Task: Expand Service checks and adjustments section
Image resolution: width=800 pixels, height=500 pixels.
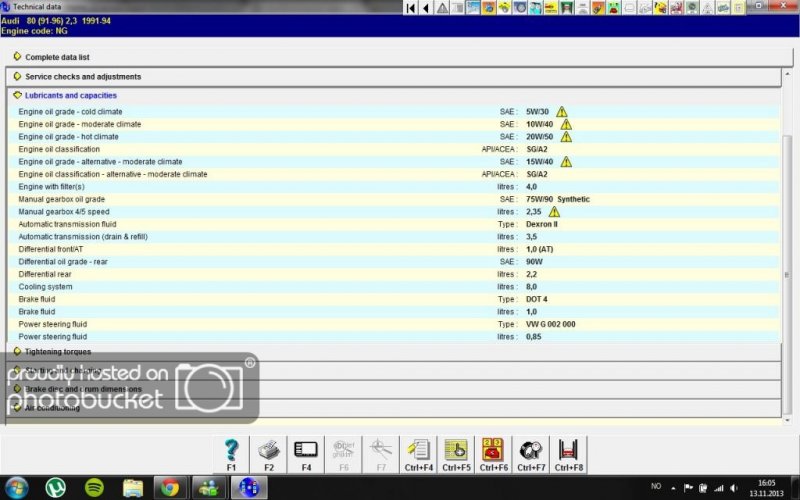Action: tap(82, 76)
